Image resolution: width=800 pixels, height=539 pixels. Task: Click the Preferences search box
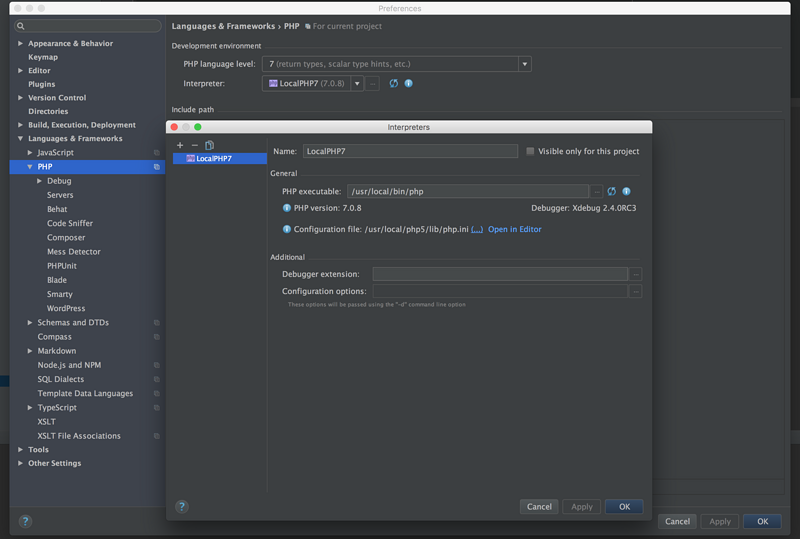click(x=88, y=26)
